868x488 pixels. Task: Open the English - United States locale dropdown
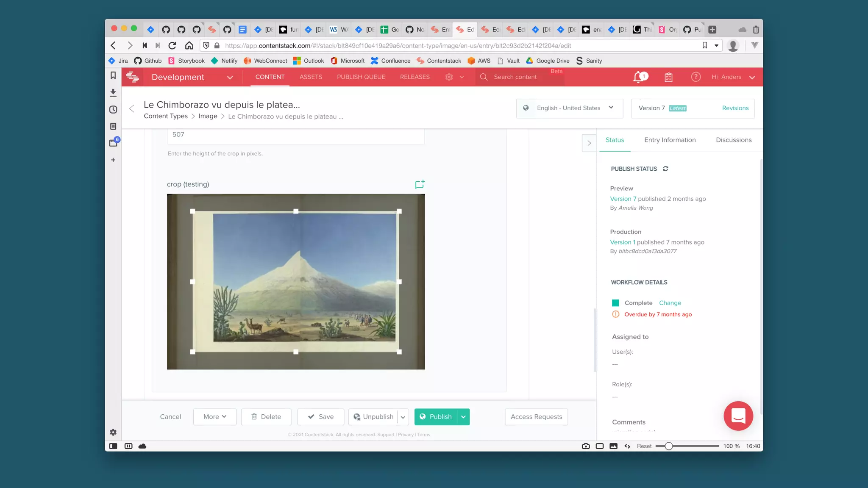click(x=569, y=108)
